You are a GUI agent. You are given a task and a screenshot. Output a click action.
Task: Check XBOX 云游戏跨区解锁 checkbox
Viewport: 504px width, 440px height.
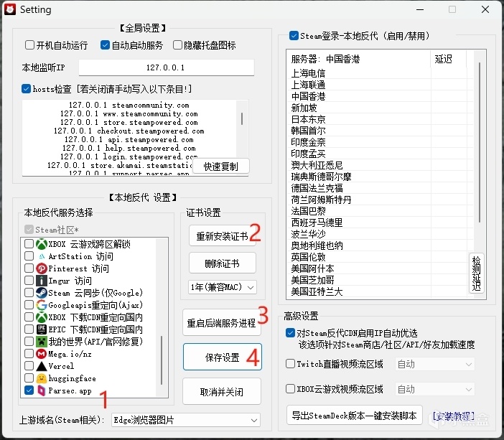(29, 243)
